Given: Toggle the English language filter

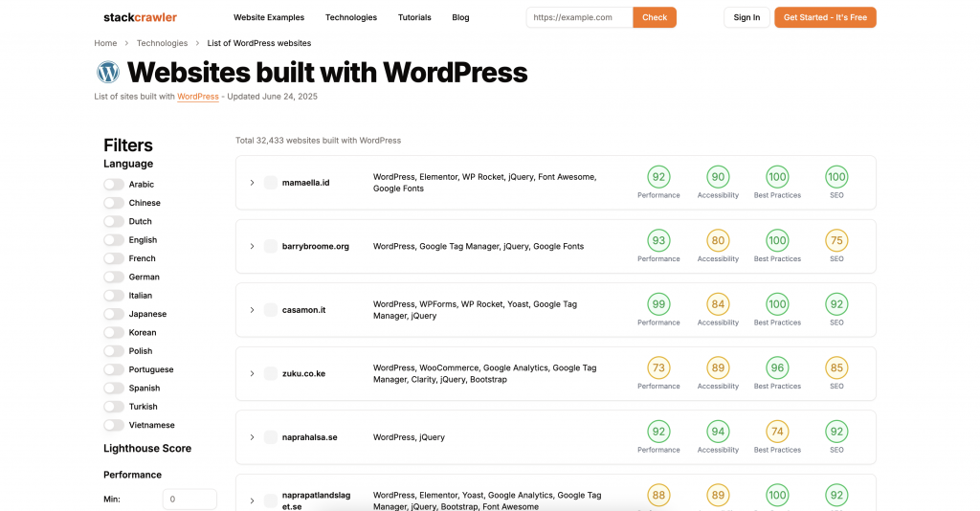Looking at the screenshot, I should 114,240.
